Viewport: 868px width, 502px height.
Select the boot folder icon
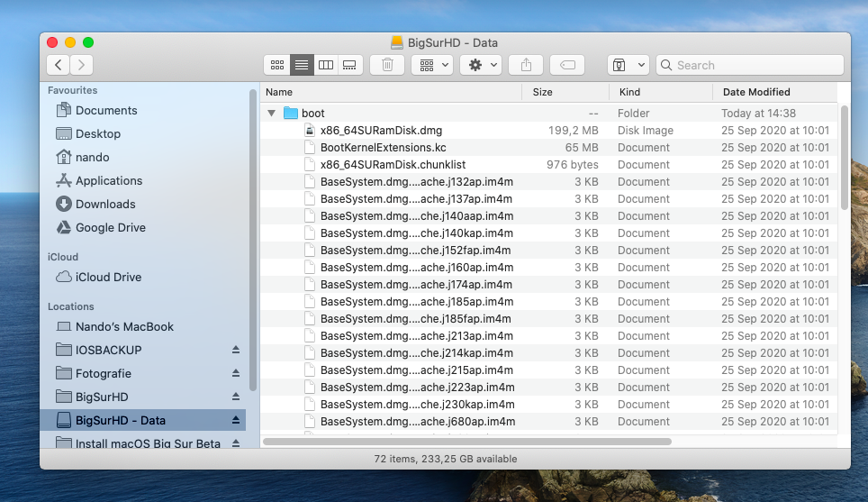point(291,113)
